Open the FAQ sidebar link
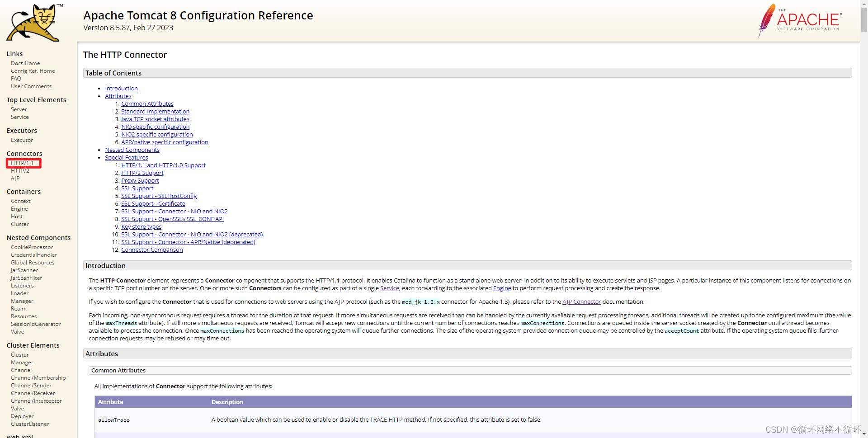 (16, 79)
